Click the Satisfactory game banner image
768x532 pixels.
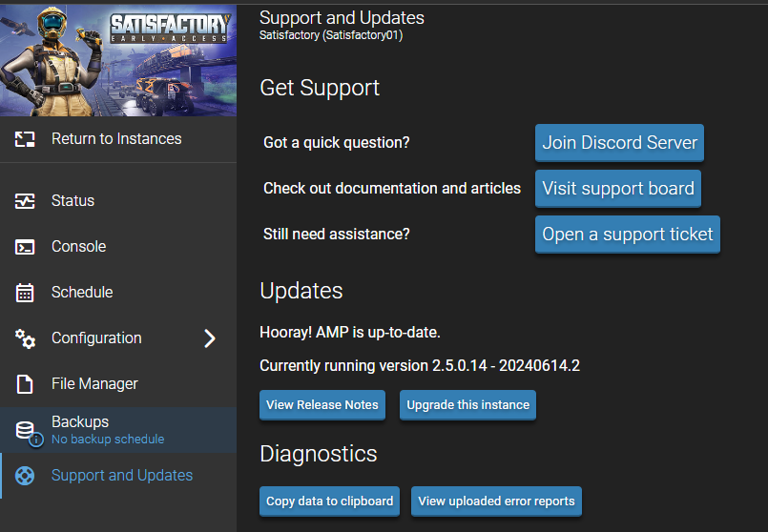118,60
